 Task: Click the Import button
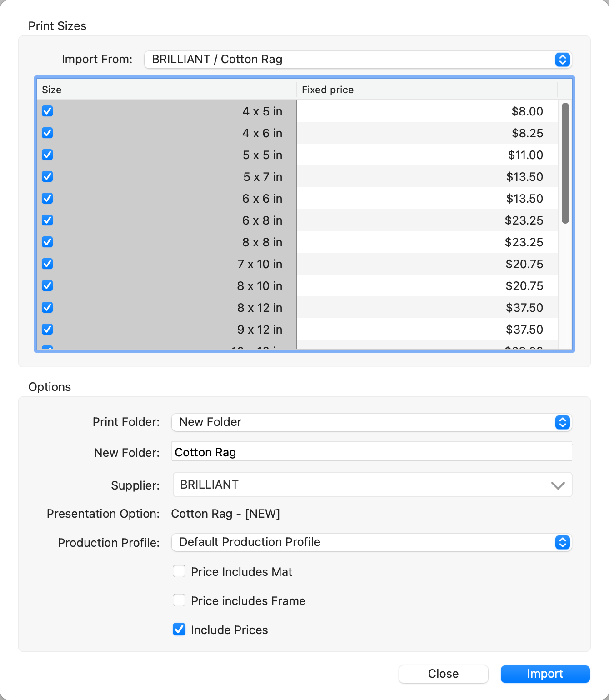(545, 674)
